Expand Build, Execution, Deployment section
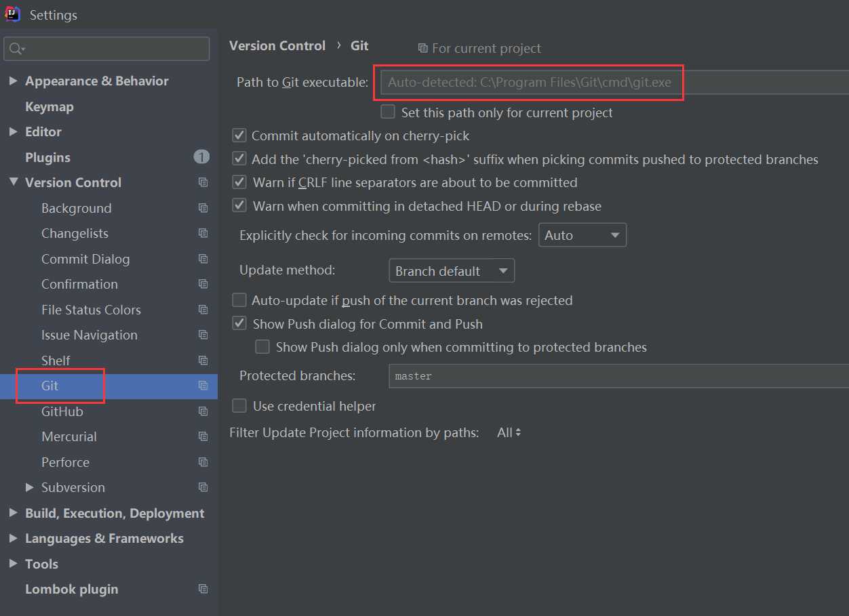This screenshot has height=616, width=849. [13, 513]
